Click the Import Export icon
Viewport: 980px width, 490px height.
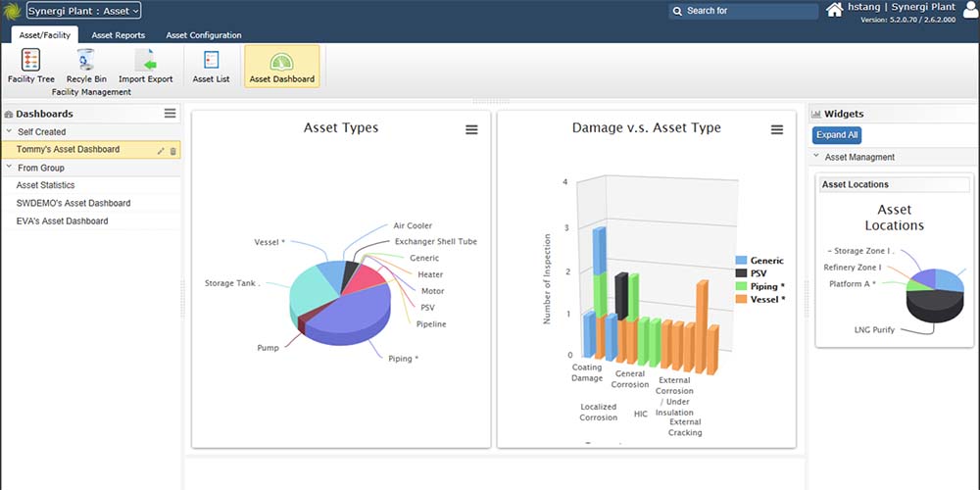click(x=145, y=66)
